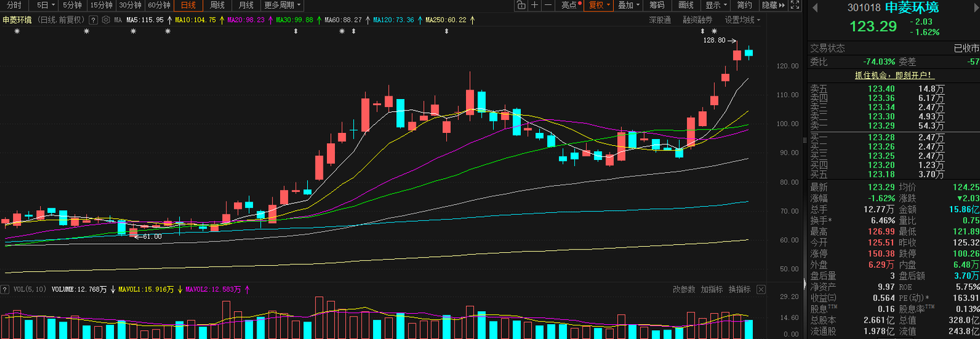The image size is (980, 339).
Task: Open the 叠加 overlay dropdown
Action: pyautogui.click(x=629, y=5)
